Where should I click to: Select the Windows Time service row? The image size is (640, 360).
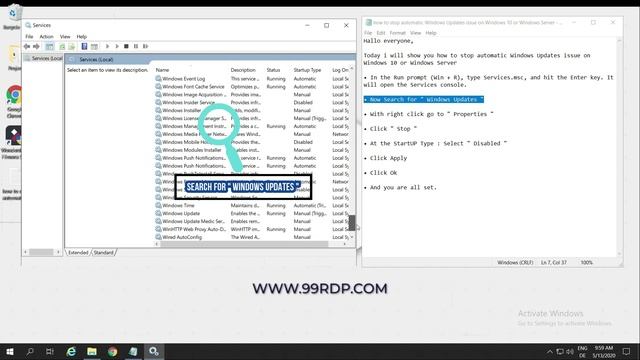251,206
